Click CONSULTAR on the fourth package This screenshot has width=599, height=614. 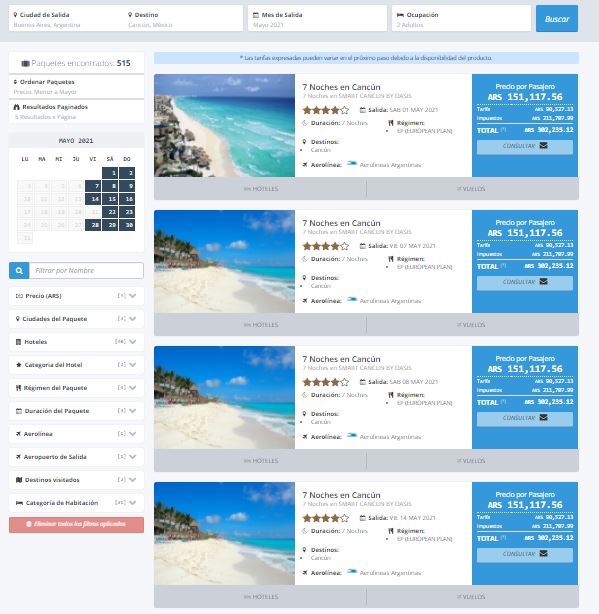click(525, 554)
